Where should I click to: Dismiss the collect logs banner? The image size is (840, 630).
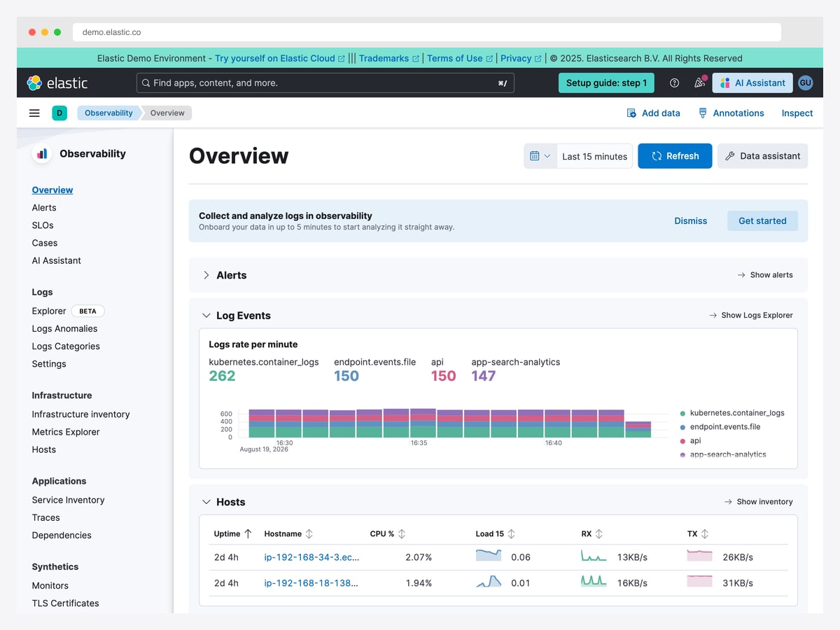pos(691,220)
